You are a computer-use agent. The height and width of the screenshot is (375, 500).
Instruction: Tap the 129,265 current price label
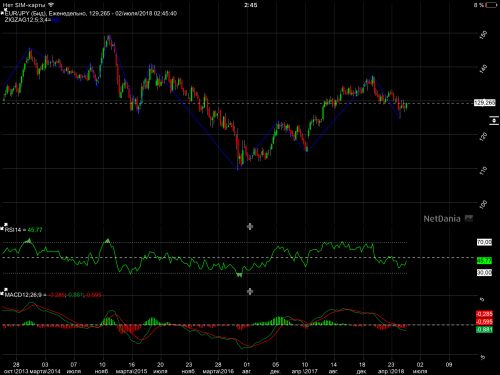485,103
